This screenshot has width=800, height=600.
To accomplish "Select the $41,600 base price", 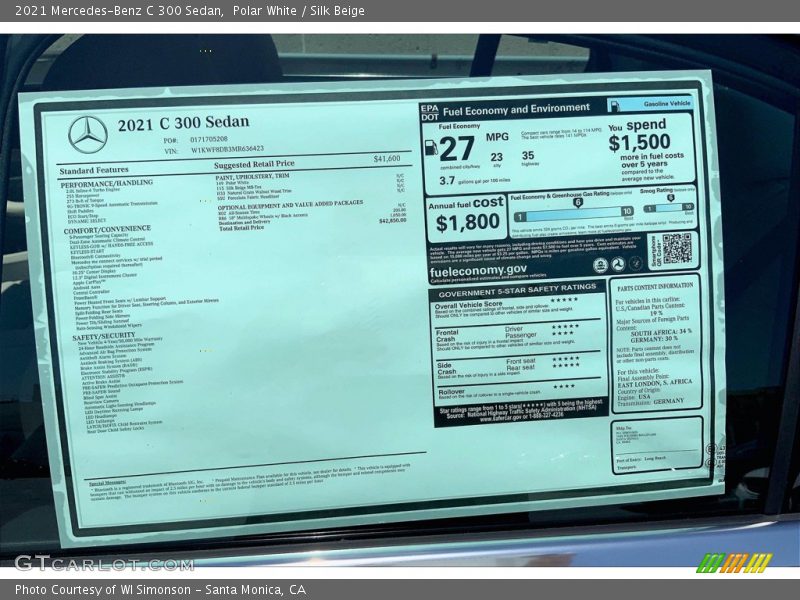I will coord(387,159).
